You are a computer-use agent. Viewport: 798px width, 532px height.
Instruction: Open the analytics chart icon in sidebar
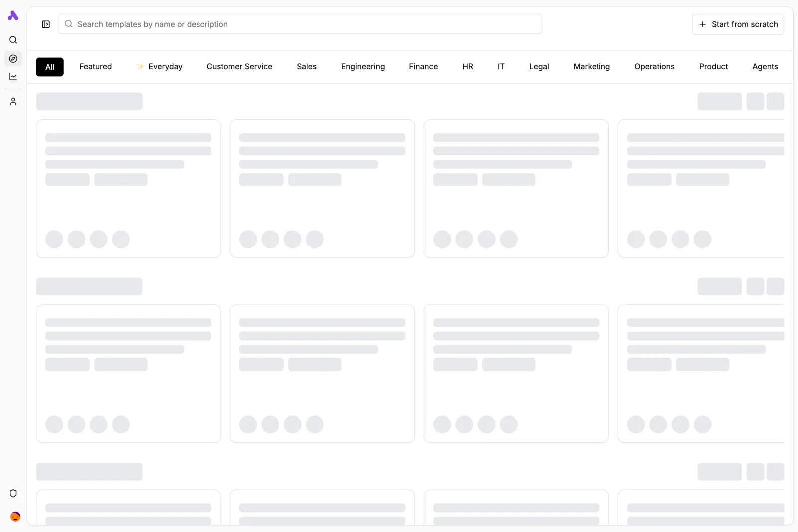(x=13, y=77)
